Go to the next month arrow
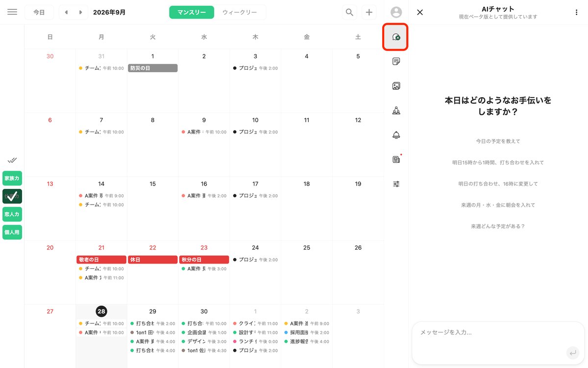 point(81,12)
